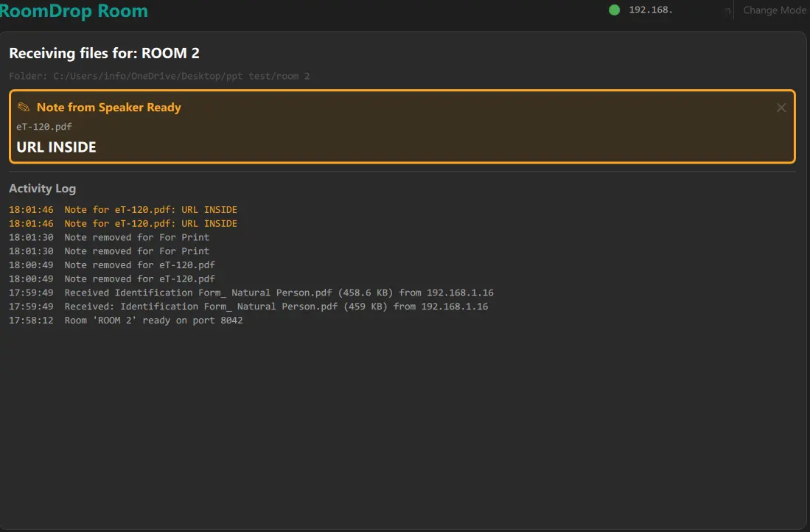
Task: Click the Activity Log heading
Action: pos(42,189)
